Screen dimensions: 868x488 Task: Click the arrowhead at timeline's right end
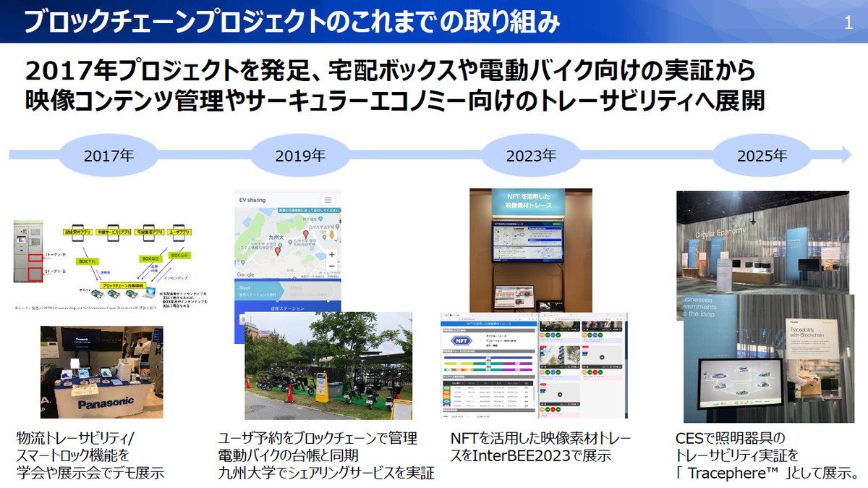coord(846,153)
